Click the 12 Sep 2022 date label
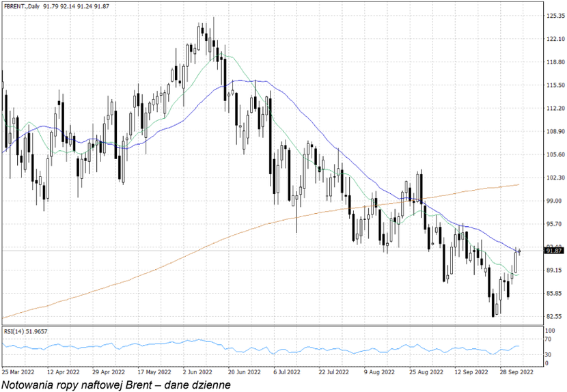 pos(469,372)
